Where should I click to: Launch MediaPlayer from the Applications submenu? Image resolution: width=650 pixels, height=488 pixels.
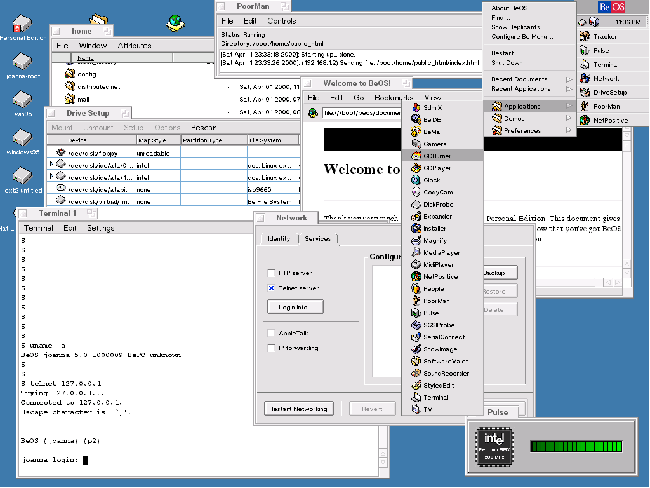pyautogui.click(x=442, y=252)
